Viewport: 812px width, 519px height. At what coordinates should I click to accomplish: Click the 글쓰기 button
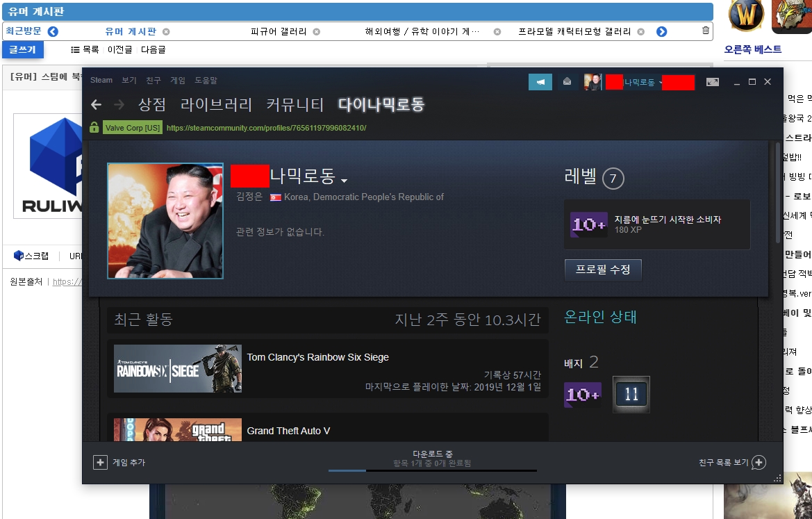23,50
